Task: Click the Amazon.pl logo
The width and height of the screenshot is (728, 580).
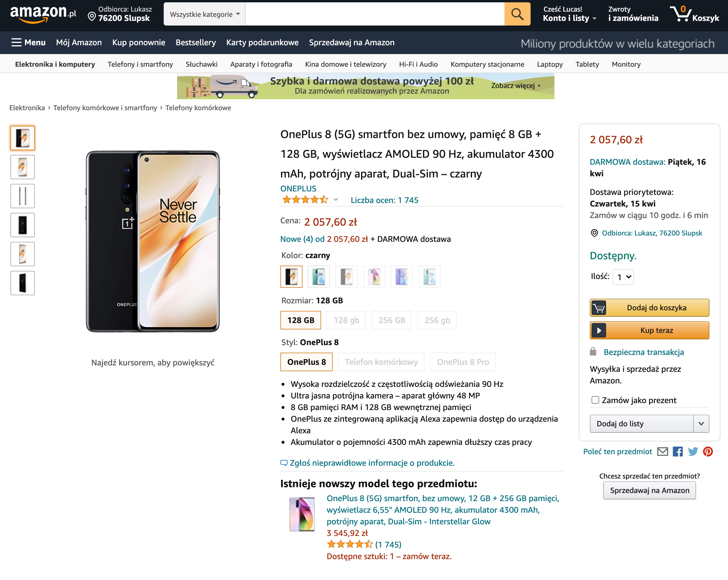Action: click(x=43, y=14)
